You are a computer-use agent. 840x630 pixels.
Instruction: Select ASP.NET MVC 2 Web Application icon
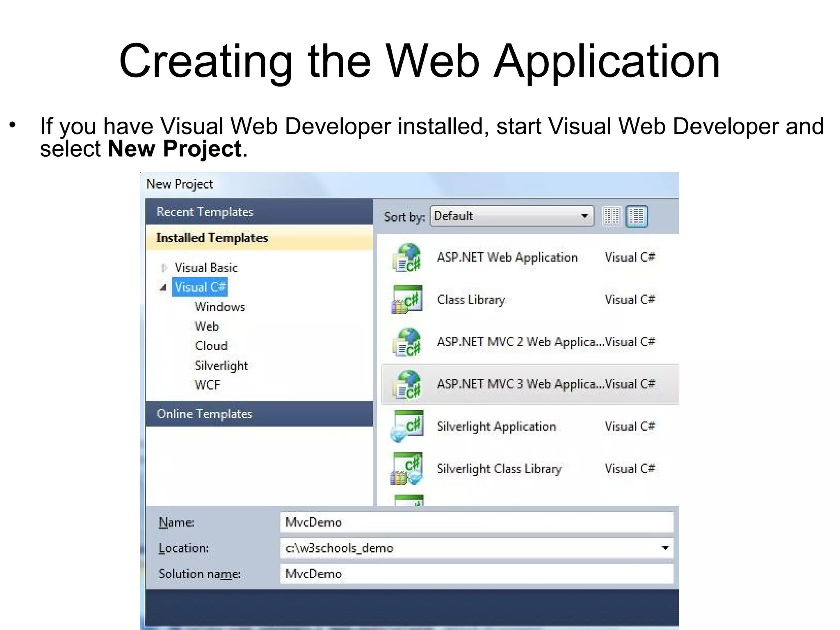[406, 342]
